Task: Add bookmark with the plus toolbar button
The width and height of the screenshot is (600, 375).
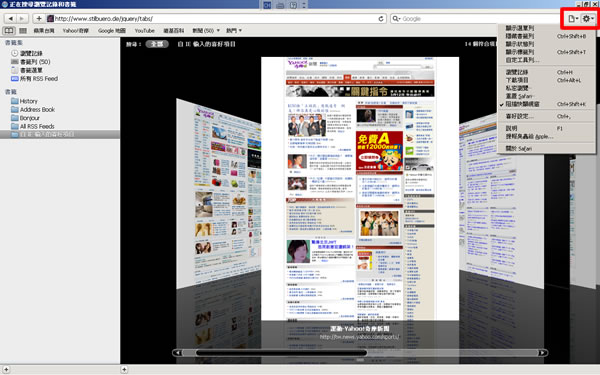Action: tap(39, 18)
